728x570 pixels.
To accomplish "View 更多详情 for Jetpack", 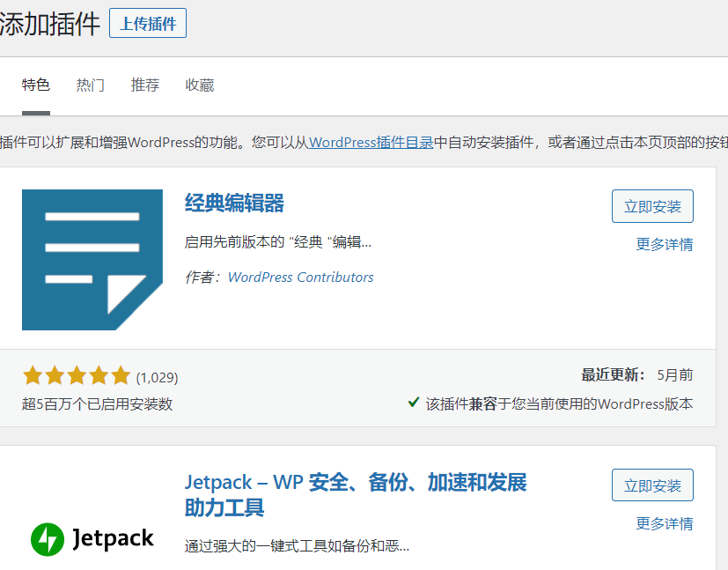I will [x=665, y=523].
